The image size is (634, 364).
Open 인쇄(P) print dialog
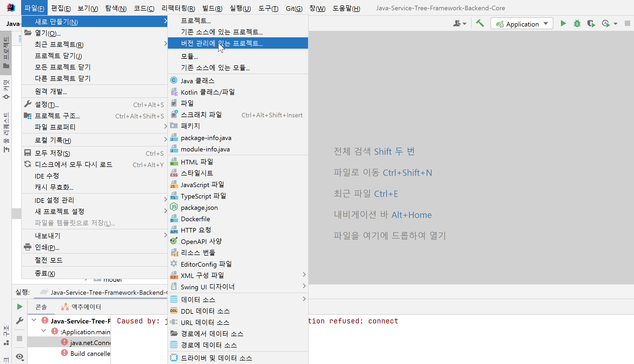point(94,247)
